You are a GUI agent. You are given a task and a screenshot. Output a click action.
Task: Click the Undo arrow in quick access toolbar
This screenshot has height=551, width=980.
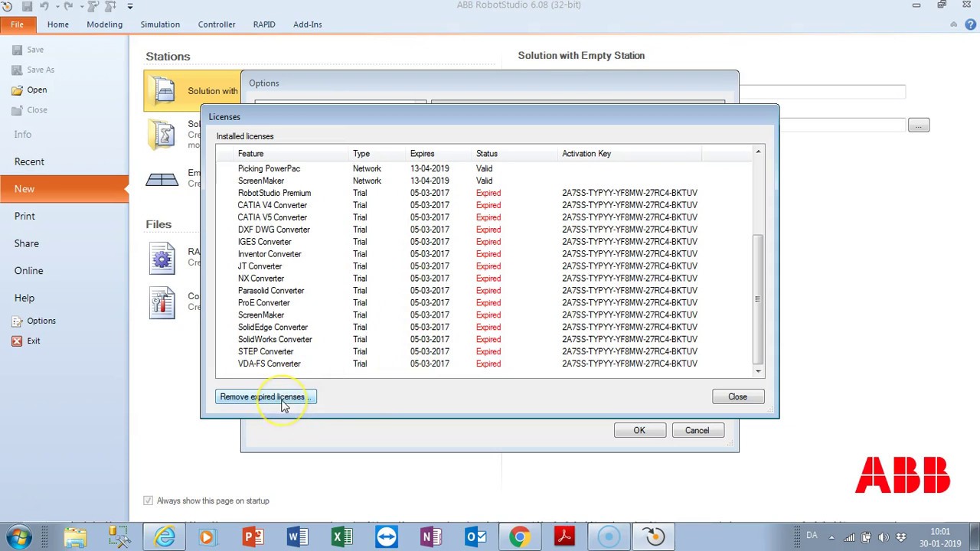tap(44, 6)
